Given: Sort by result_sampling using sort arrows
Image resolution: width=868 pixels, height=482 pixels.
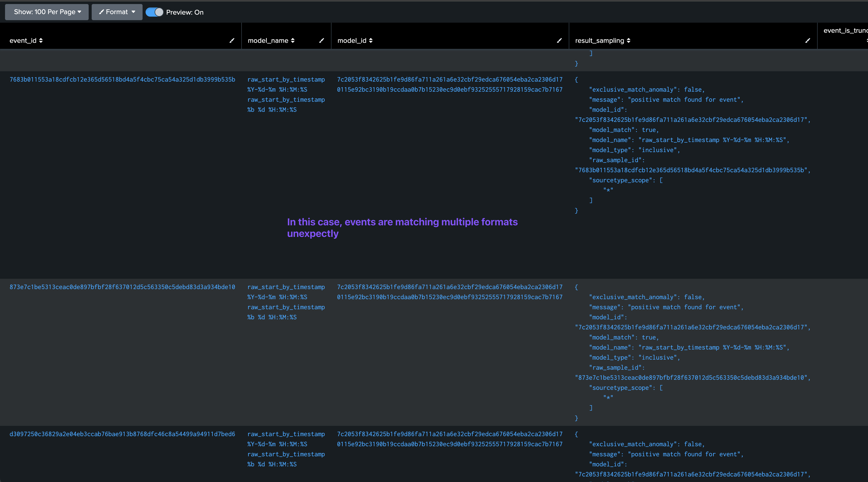Looking at the screenshot, I should (x=628, y=41).
